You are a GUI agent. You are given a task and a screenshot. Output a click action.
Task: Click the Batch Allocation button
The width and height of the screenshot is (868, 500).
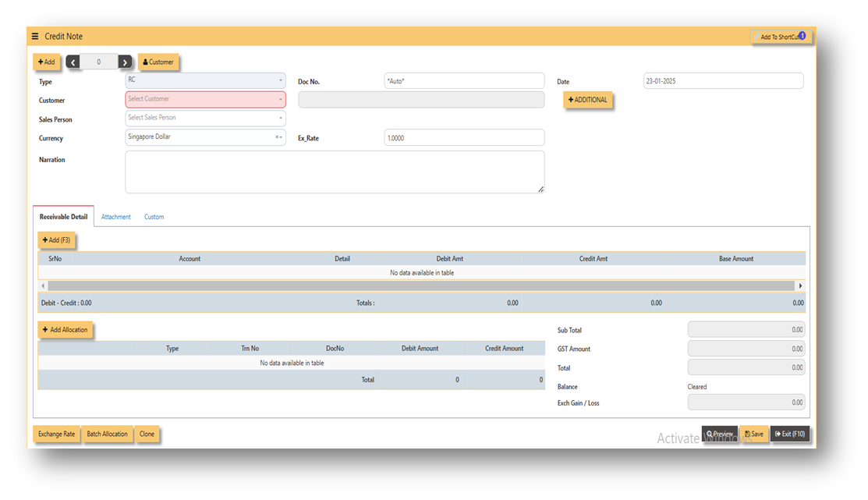(x=107, y=434)
